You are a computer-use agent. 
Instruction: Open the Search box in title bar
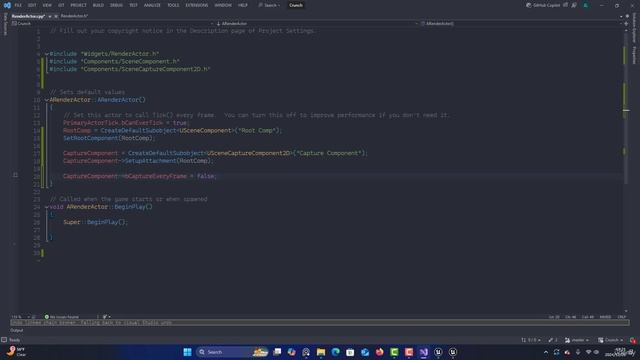269,5
